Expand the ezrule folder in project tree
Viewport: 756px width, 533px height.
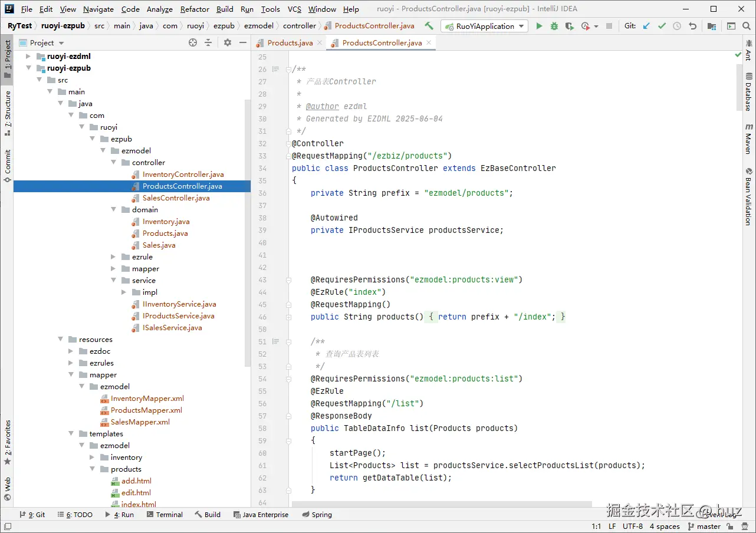tap(114, 257)
